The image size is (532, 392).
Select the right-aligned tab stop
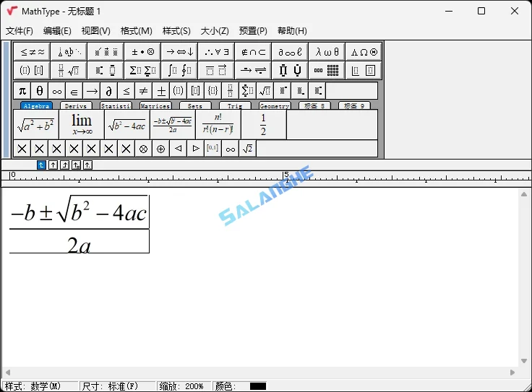(64, 165)
